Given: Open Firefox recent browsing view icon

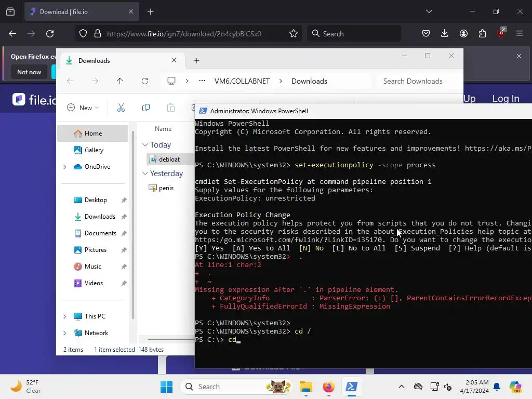Looking at the screenshot, I should [x=10, y=12].
